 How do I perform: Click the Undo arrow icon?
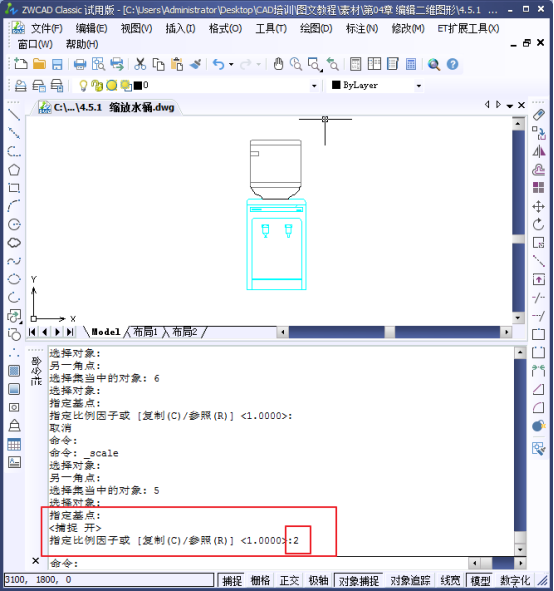coord(218,64)
